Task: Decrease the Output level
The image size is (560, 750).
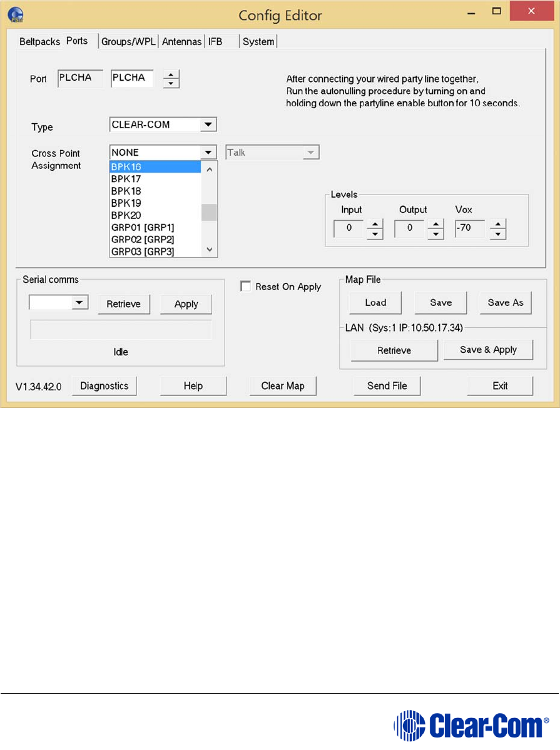Action: pos(435,234)
